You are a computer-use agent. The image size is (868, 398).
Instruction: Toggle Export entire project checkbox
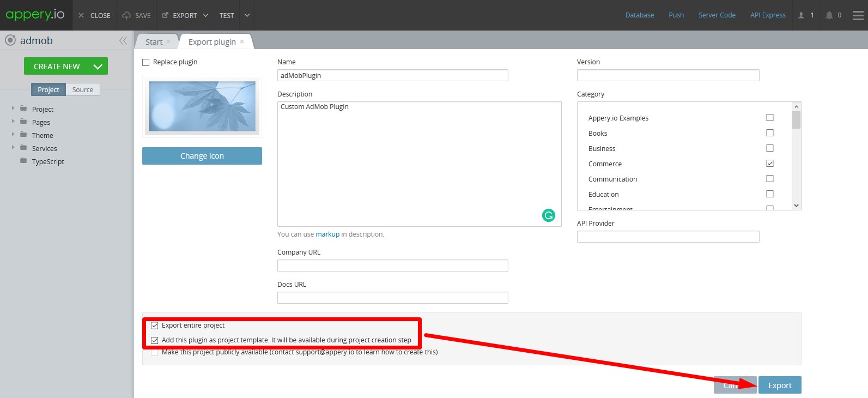pyautogui.click(x=155, y=325)
